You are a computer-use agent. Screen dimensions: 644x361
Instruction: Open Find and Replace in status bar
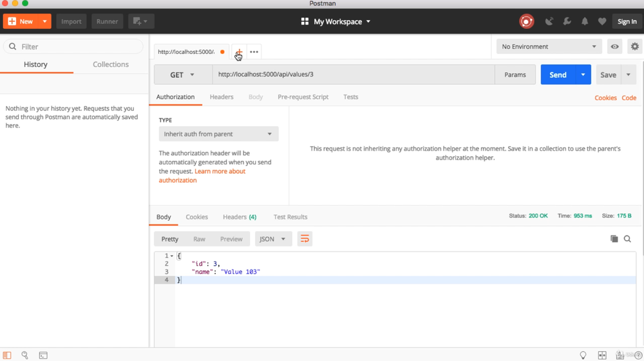24,355
